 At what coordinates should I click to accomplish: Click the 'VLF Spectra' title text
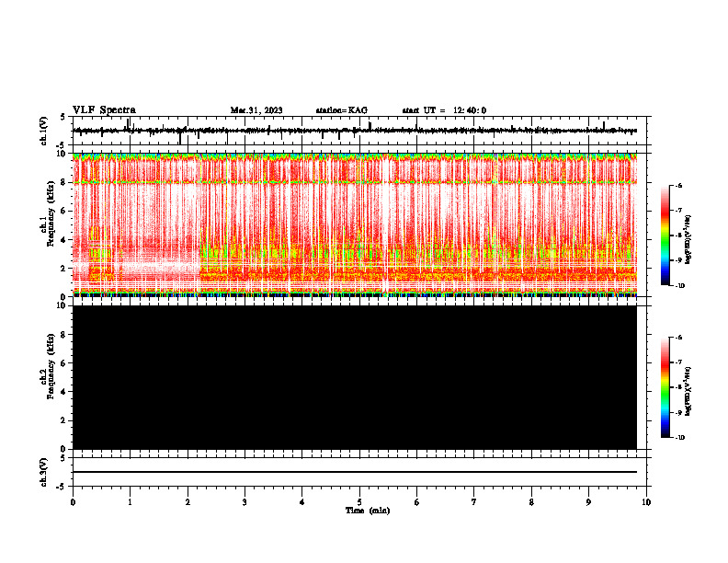[x=104, y=110]
